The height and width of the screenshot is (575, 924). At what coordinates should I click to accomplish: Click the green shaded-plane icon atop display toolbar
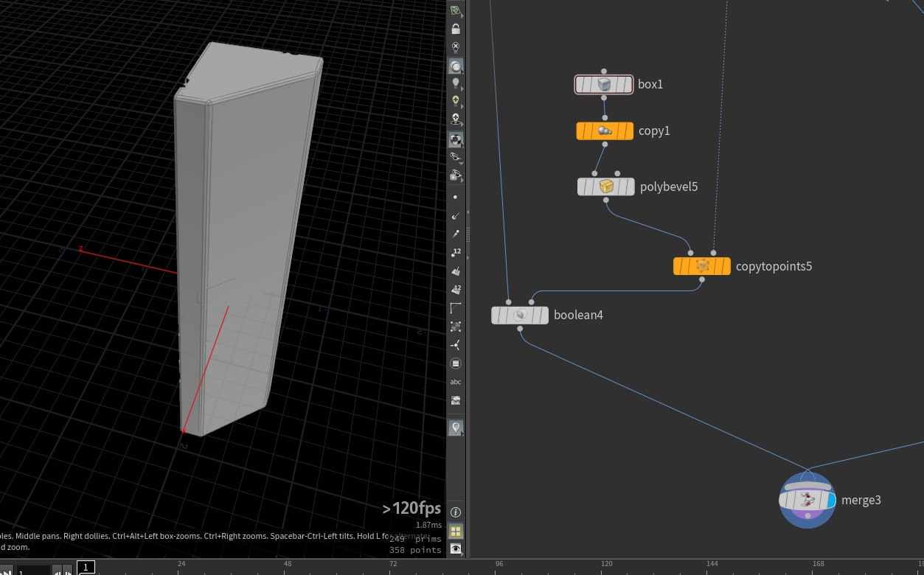456,10
